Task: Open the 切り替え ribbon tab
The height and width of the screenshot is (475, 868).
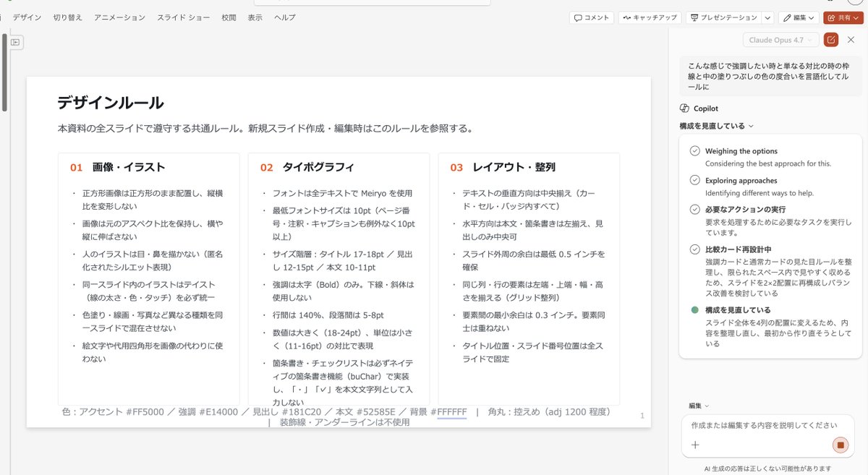Action: coord(67,17)
